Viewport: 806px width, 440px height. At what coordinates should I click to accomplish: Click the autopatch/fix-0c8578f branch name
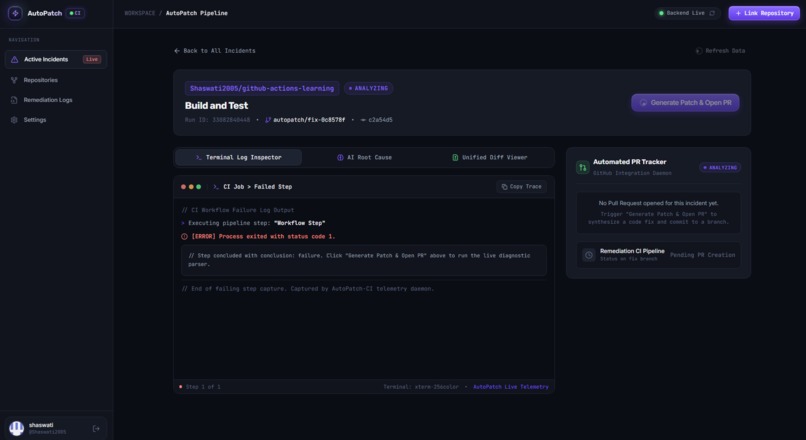coord(309,120)
